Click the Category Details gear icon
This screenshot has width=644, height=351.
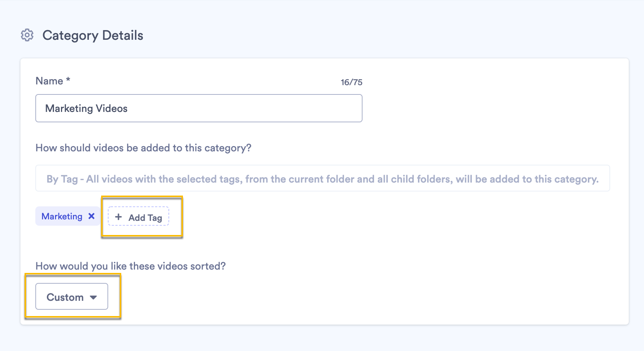(x=27, y=35)
